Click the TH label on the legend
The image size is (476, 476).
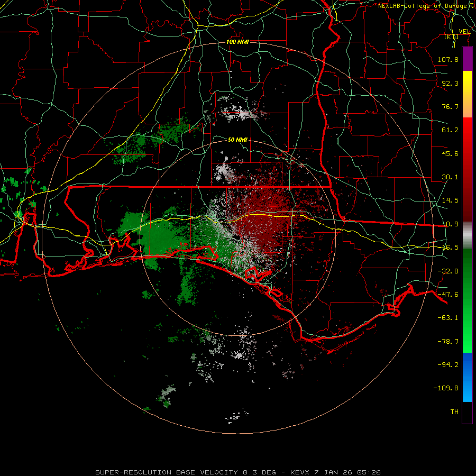(454, 412)
